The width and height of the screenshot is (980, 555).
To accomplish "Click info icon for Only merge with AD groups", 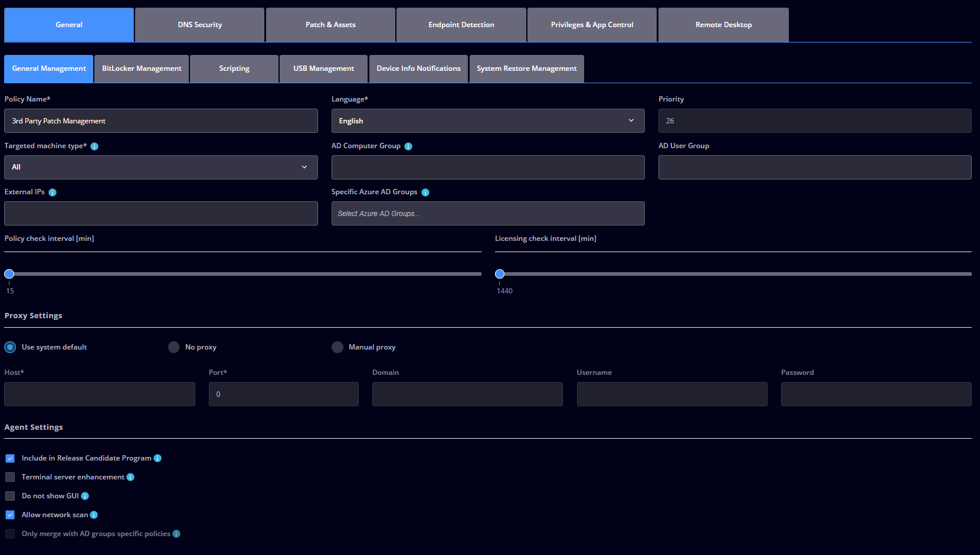I will (x=176, y=534).
